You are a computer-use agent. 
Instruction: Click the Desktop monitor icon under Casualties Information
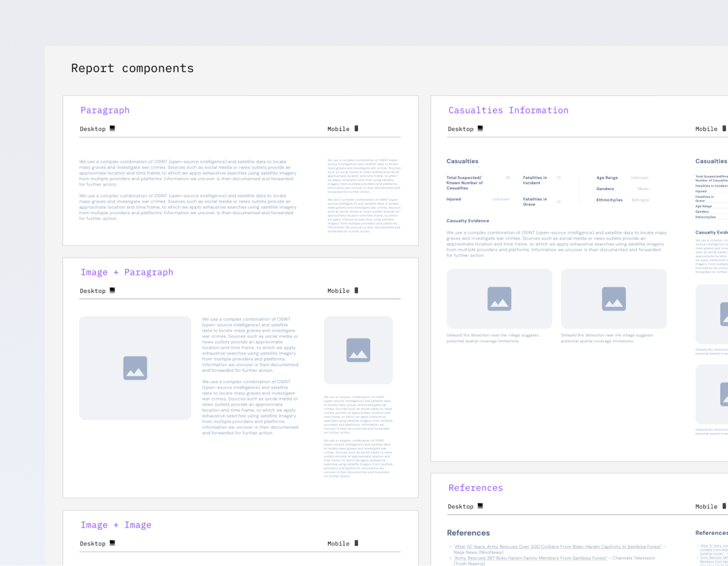tap(480, 129)
